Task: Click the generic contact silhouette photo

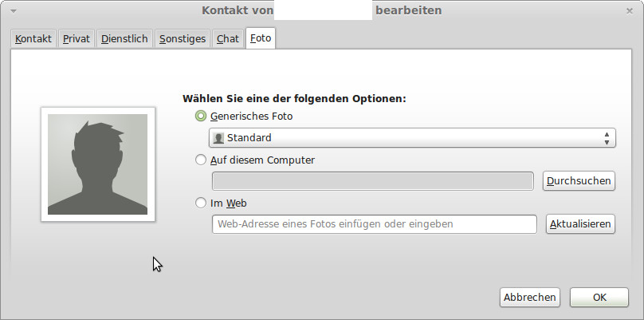Action: pyautogui.click(x=98, y=164)
